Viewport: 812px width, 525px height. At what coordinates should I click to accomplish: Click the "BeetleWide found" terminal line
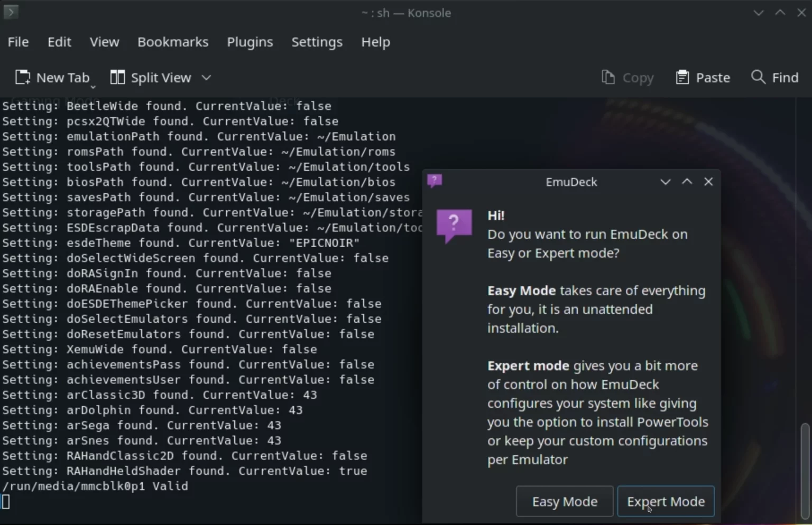[167, 106]
